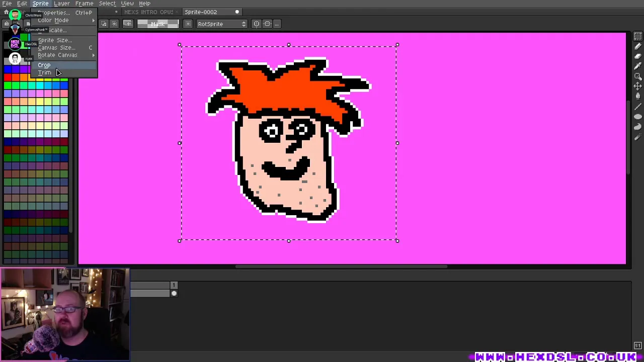Select the Paint Bucket tool
Viewport: 644px width, 362px height.
click(x=637, y=97)
